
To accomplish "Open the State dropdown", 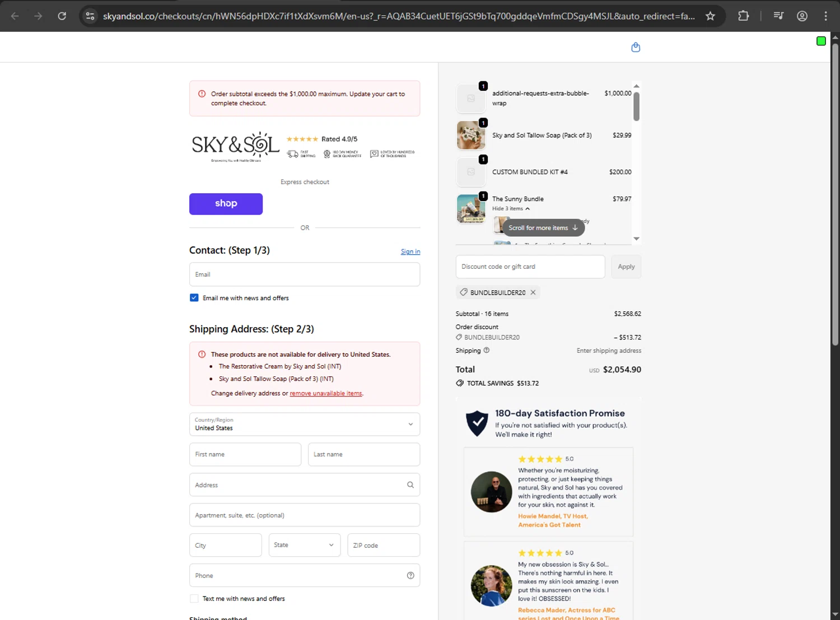I will pyautogui.click(x=305, y=545).
